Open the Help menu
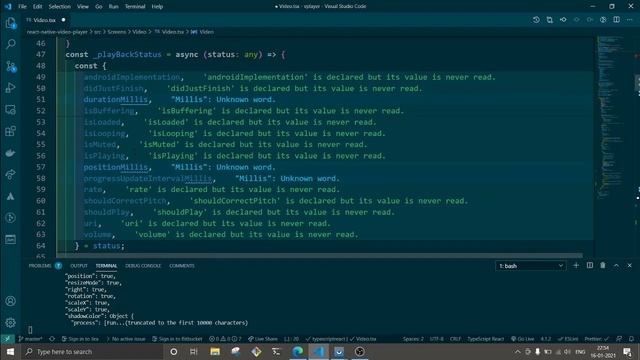Viewport: 640px width, 360px height. pyautogui.click(x=157, y=7)
